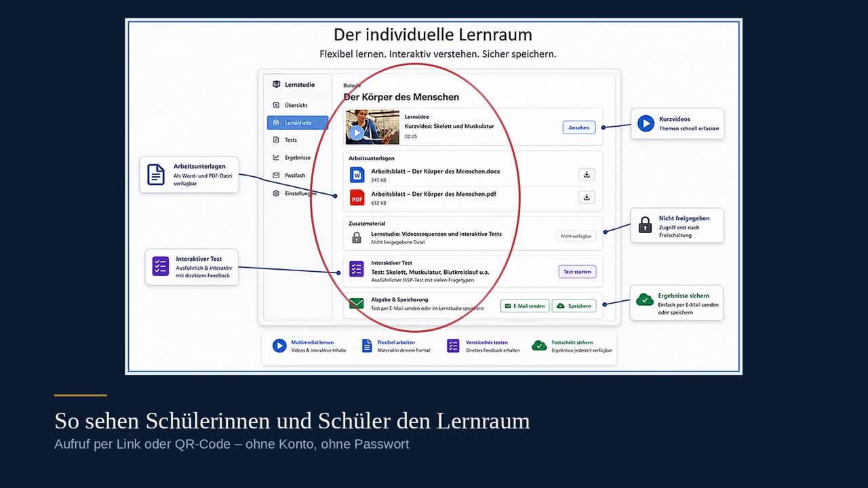Viewport: 868px width, 488px height.
Task: Click the checklist icon in the Interaktiver Test callout
Action: 161,266
